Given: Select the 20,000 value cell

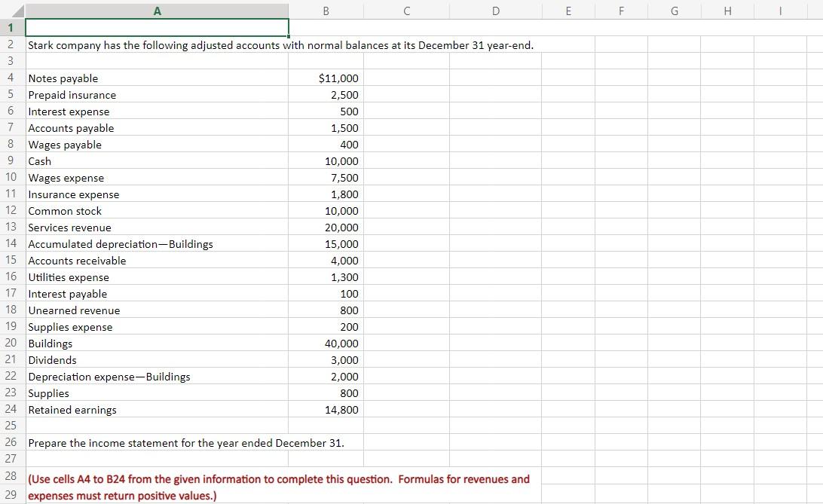Looking at the screenshot, I should [x=326, y=227].
